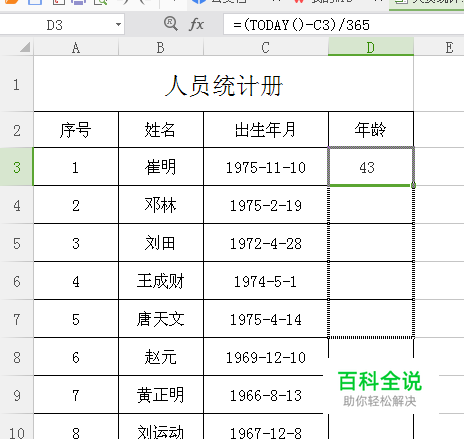464x439 pixels.
Task: Click serial number 1 in column A
Action: pyautogui.click(x=76, y=167)
